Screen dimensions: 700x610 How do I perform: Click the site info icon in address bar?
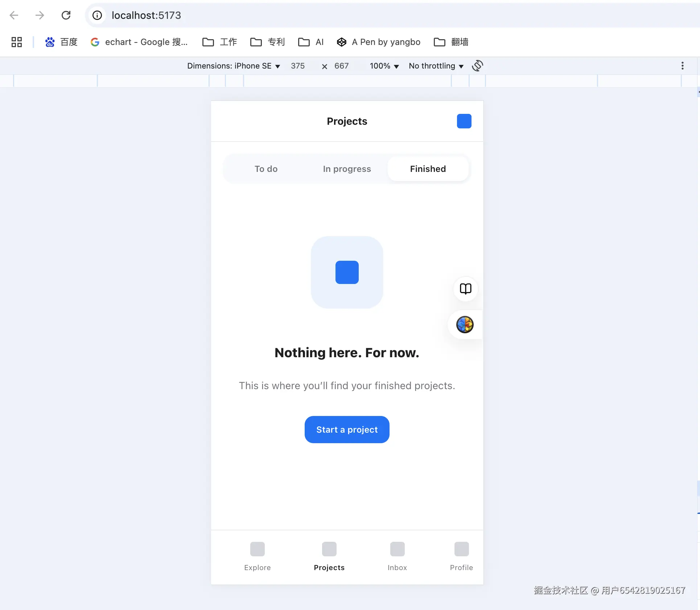coord(97,15)
